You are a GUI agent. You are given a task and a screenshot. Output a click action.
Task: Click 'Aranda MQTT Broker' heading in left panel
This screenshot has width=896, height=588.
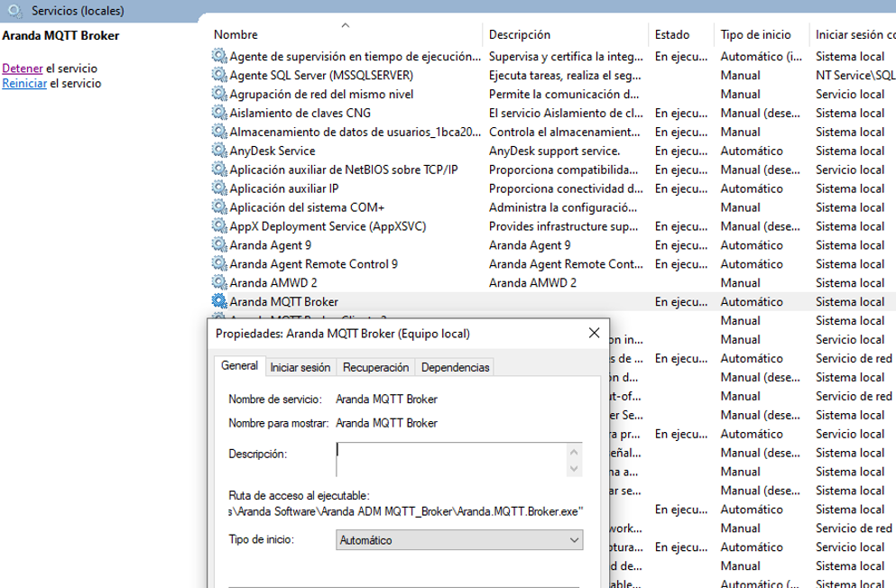(60, 35)
